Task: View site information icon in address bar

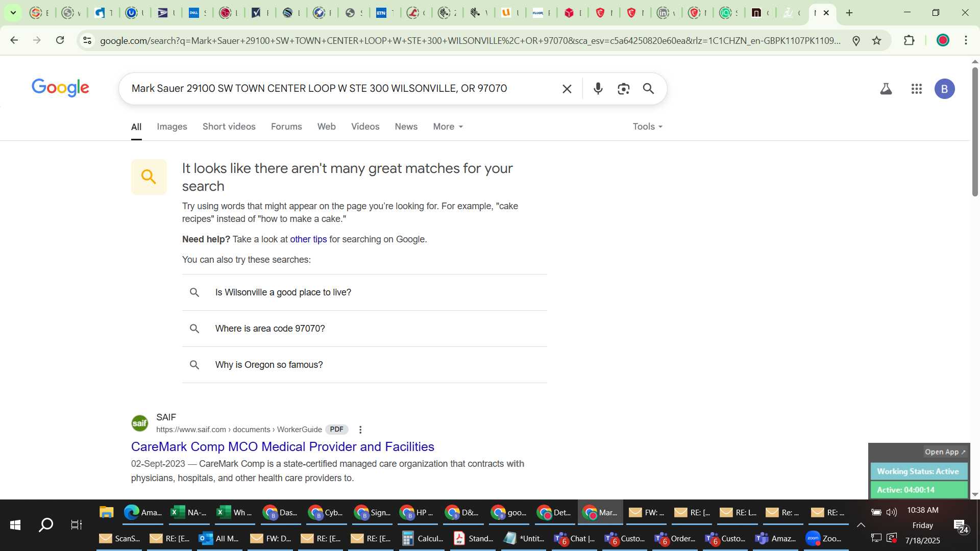Action: (x=87, y=40)
